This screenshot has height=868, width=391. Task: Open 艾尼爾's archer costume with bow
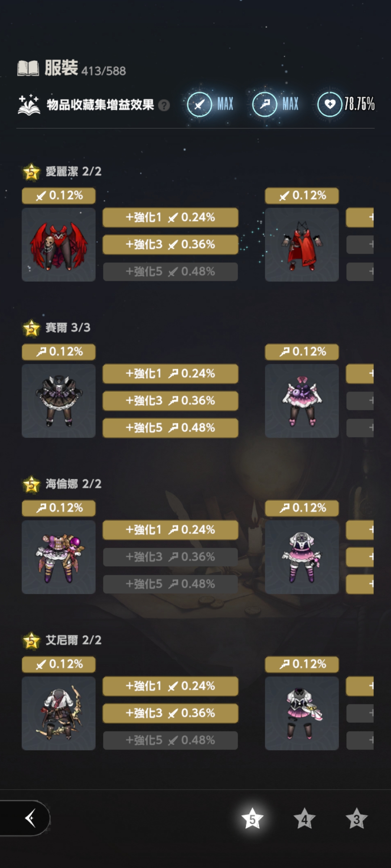pyautogui.click(x=59, y=713)
